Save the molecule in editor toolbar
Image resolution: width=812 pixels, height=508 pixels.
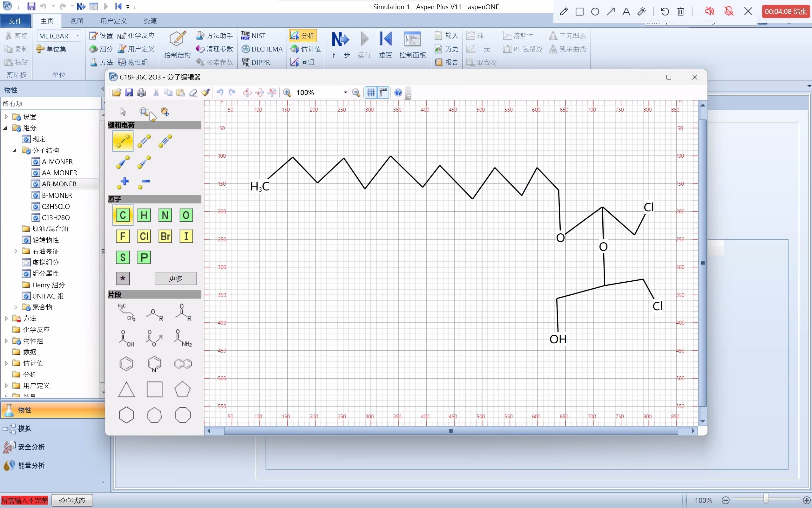(x=129, y=93)
